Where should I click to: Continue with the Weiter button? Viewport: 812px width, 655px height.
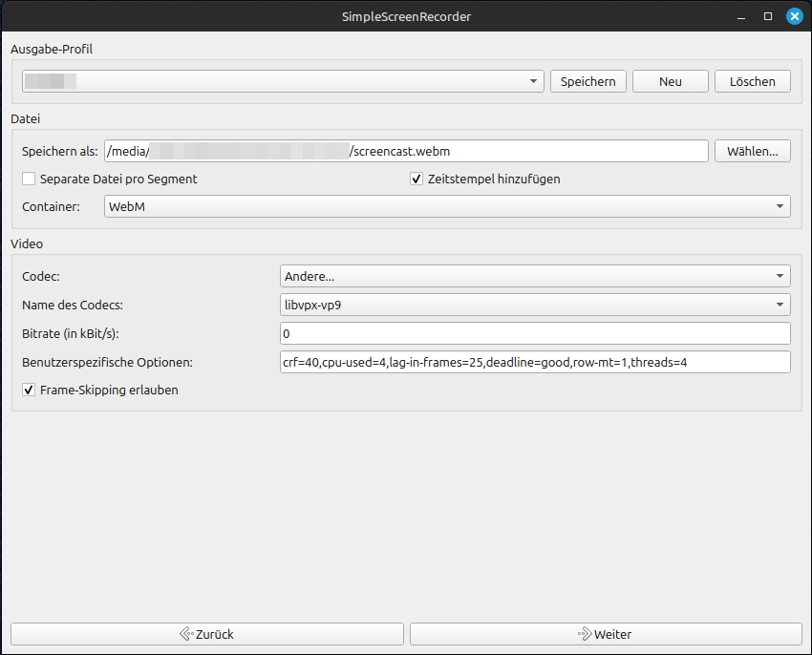pyautogui.click(x=606, y=634)
